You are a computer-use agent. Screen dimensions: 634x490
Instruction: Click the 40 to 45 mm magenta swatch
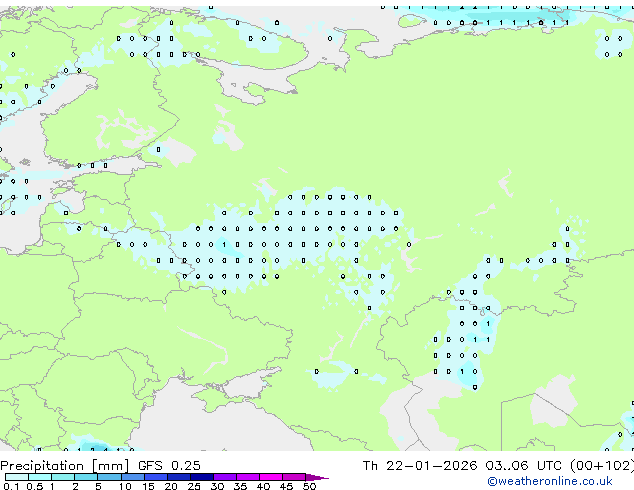tap(271, 477)
